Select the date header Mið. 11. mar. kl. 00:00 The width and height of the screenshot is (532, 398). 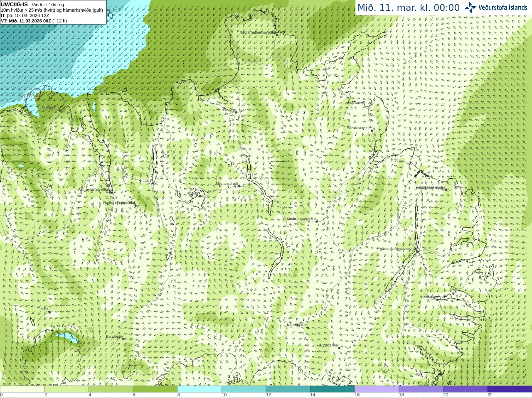(409, 7)
